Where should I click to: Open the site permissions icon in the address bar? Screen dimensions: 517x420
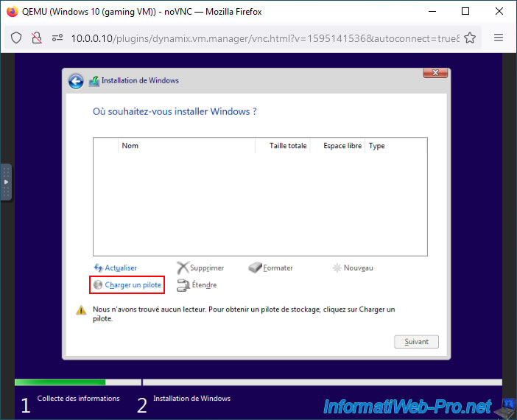point(57,38)
